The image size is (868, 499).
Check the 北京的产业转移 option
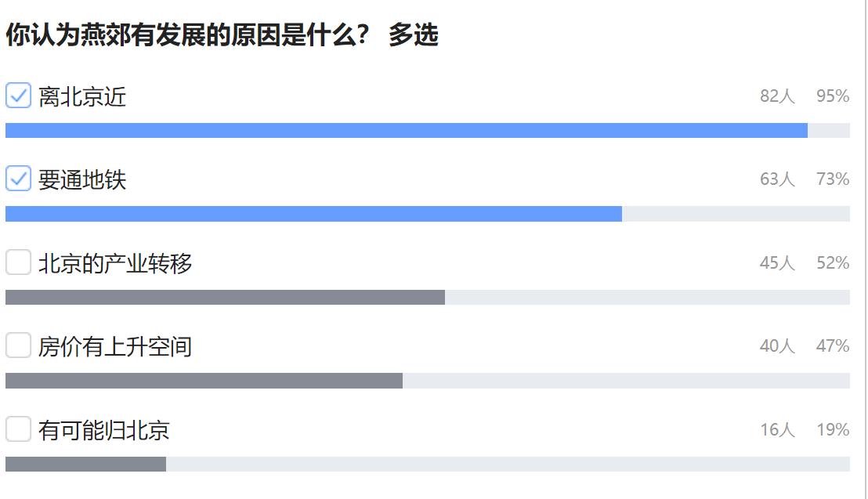[x=17, y=264]
